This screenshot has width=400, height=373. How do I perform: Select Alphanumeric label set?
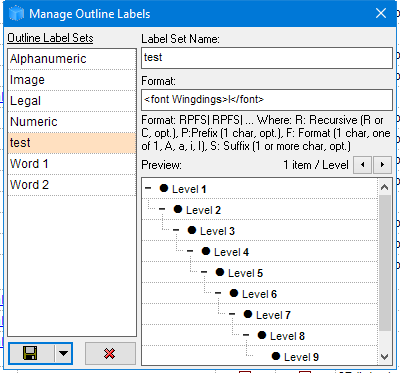click(72, 59)
